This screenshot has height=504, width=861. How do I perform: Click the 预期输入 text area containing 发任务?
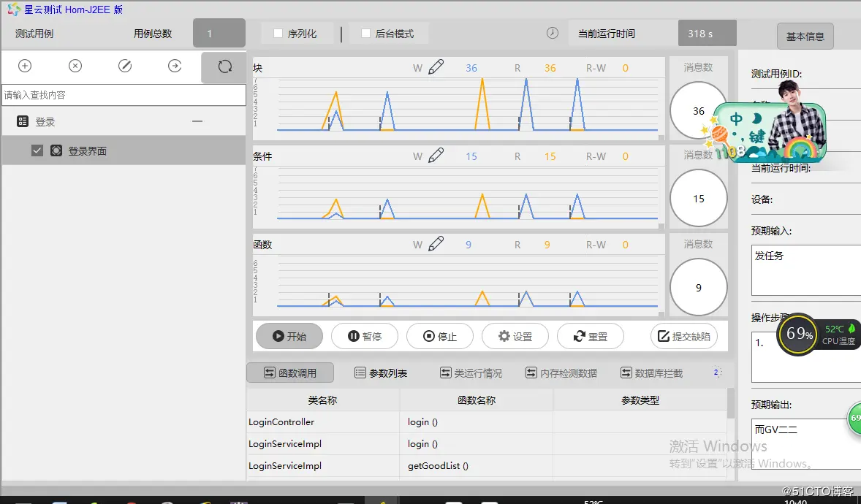tap(806, 270)
